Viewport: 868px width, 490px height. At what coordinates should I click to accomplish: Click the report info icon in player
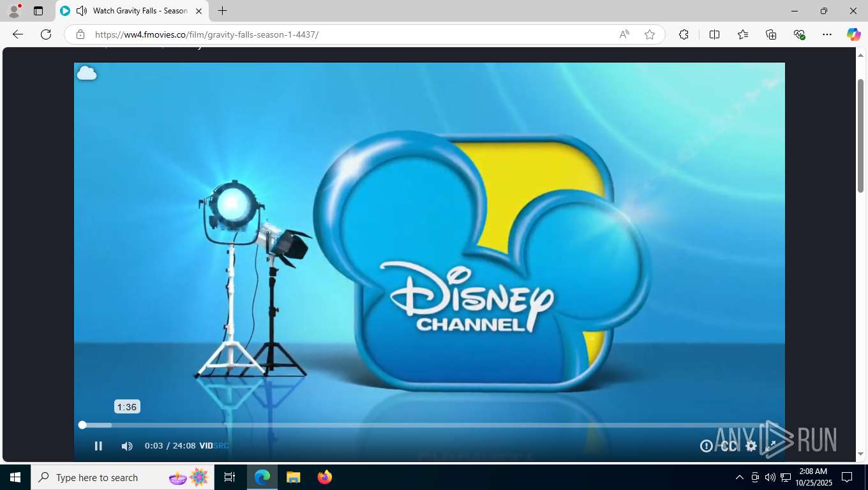pyautogui.click(x=707, y=446)
